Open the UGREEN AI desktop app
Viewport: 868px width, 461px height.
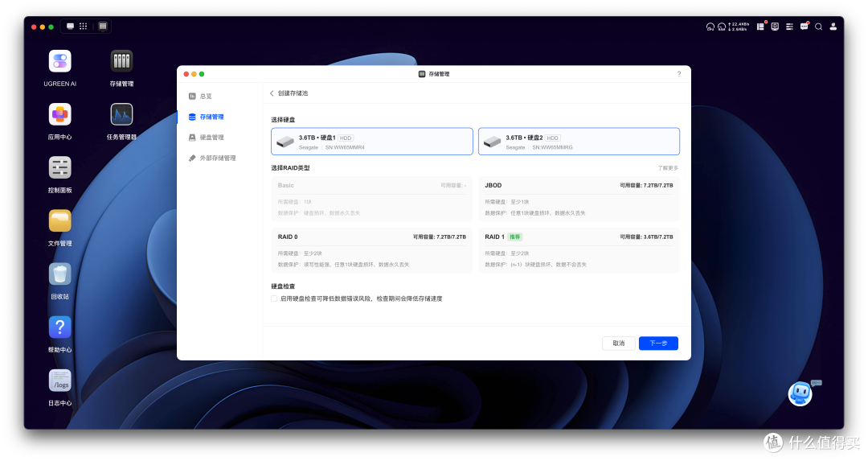click(x=59, y=61)
